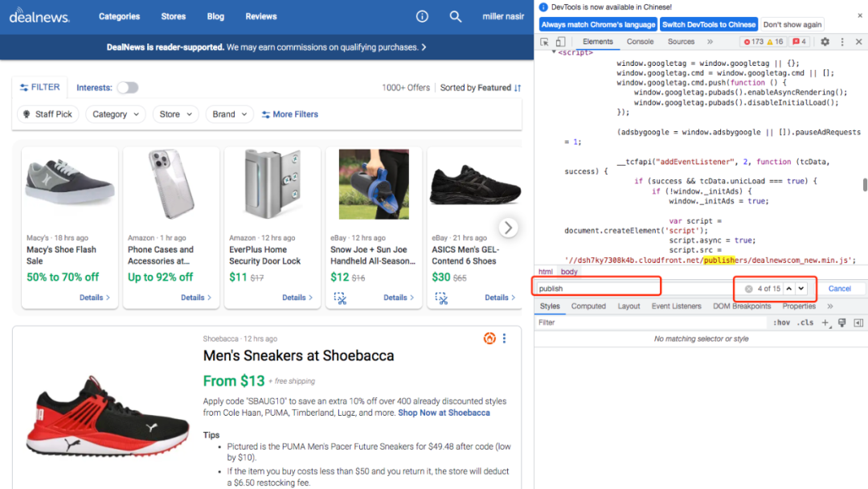The width and height of the screenshot is (868, 489).
Task: Open DevTools three-dot customize menu
Action: point(842,42)
